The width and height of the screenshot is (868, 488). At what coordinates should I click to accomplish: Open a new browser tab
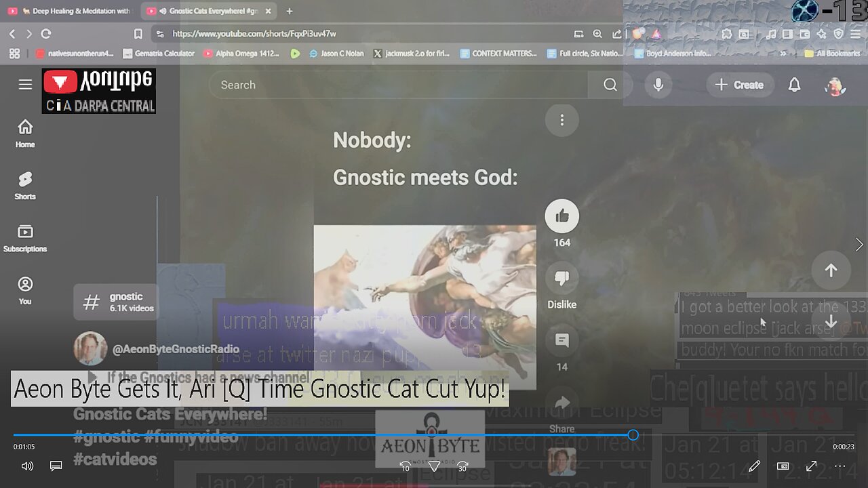pyautogui.click(x=290, y=12)
